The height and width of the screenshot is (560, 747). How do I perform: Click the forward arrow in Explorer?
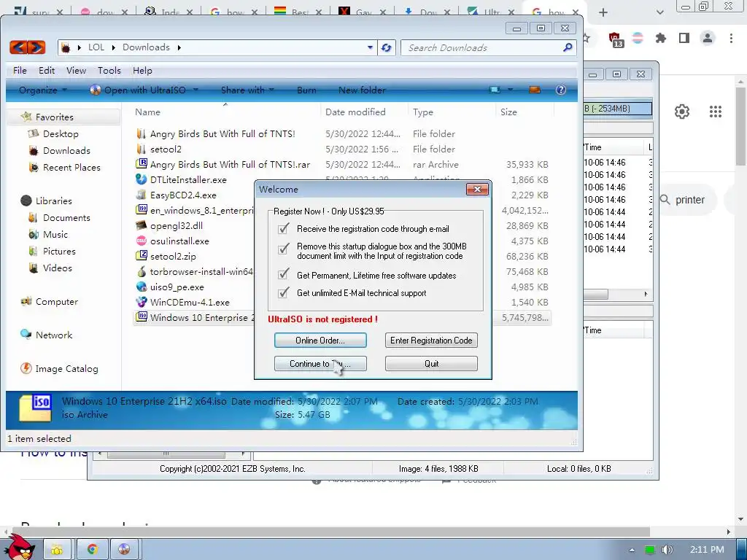[x=36, y=47]
